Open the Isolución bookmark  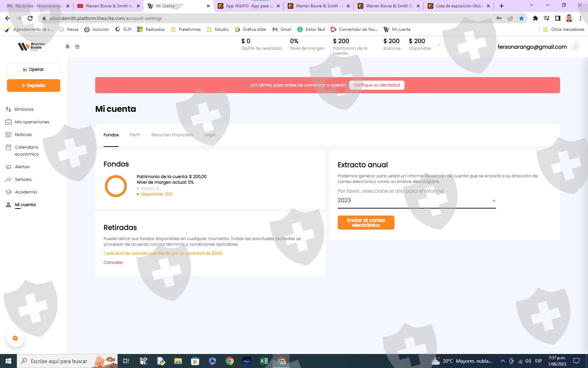coord(97,29)
